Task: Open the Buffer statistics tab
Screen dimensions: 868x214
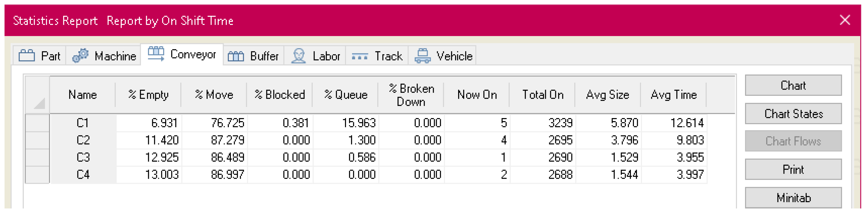Action: [x=253, y=56]
